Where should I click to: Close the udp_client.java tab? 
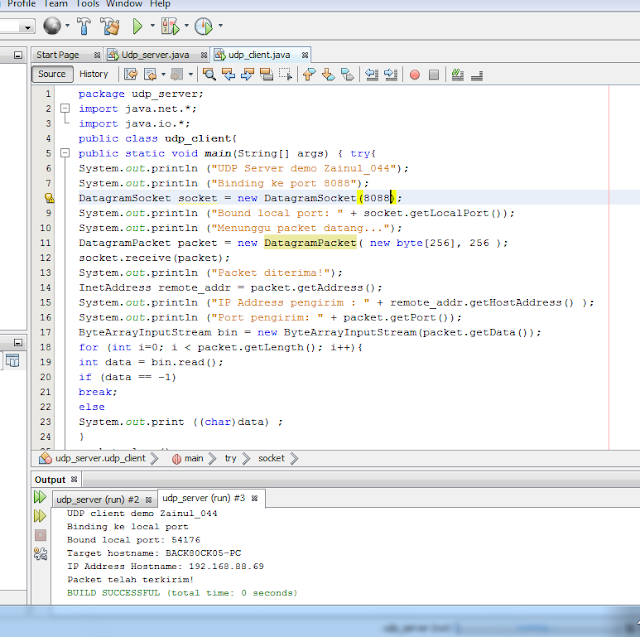point(305,55)
